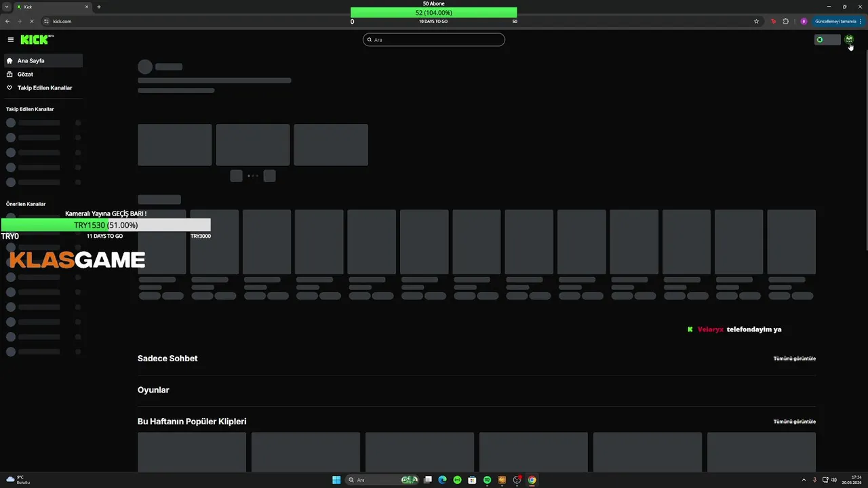Close the Kick tab

[x=87, y=7]
